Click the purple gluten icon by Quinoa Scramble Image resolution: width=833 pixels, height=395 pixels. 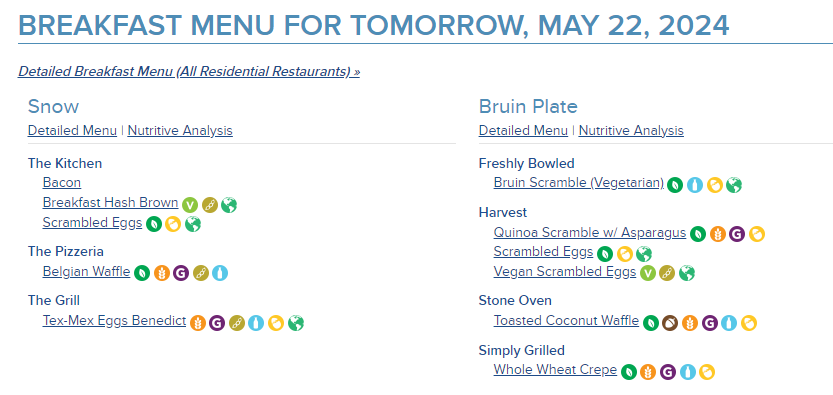tap(737, 234)
